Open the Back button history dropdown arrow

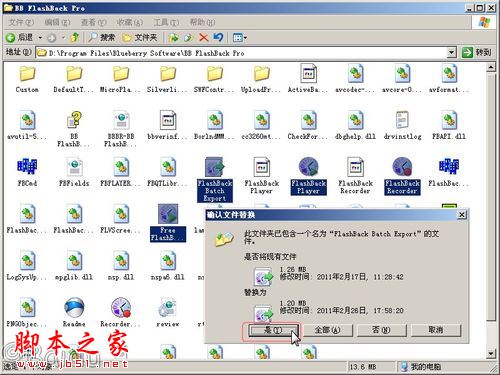pyautogui.click(x=40, y=38)
